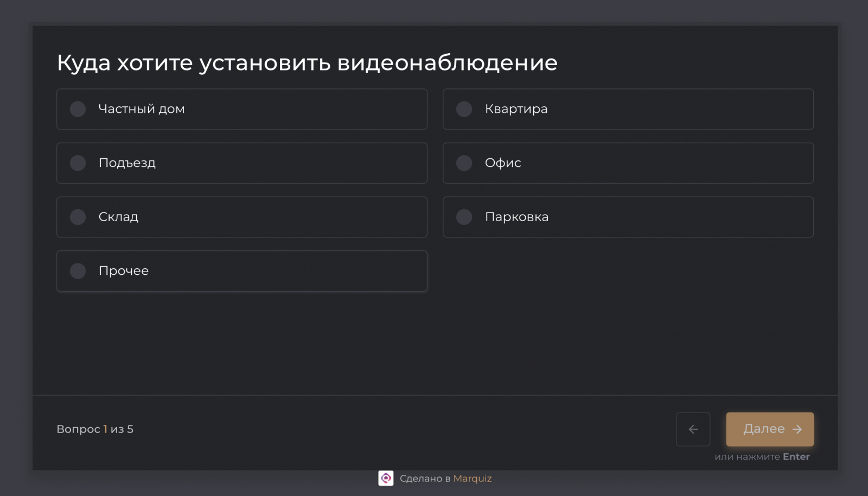Click the 'Прочее' option label text
868x496 pixels.
click(124, 271)
